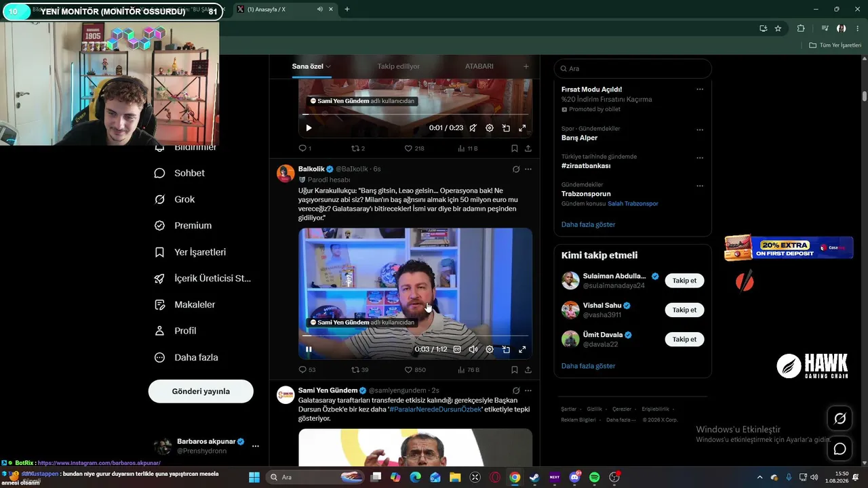Open options for #ziraatbankası trend
Viewport: 868px width, 488px height.
pyautogui.click(x=700, y=157)
